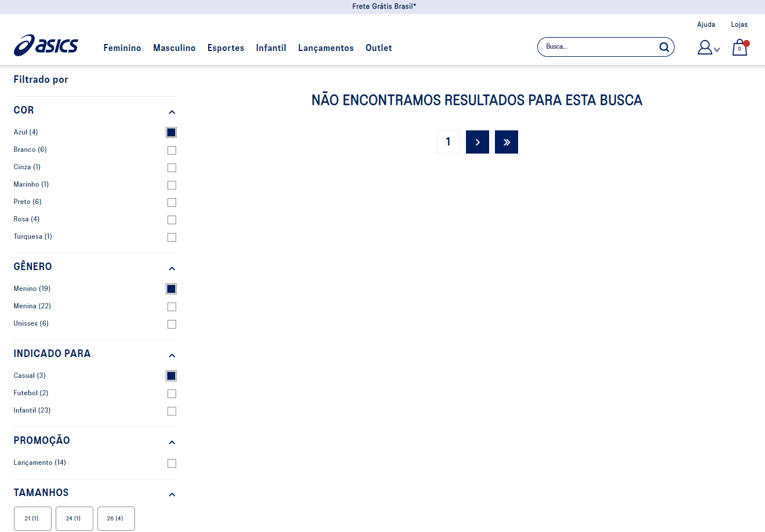Check the Lançamento promotion filter
The height and width of the screenshot is (532, 765).
pos(172,463)
